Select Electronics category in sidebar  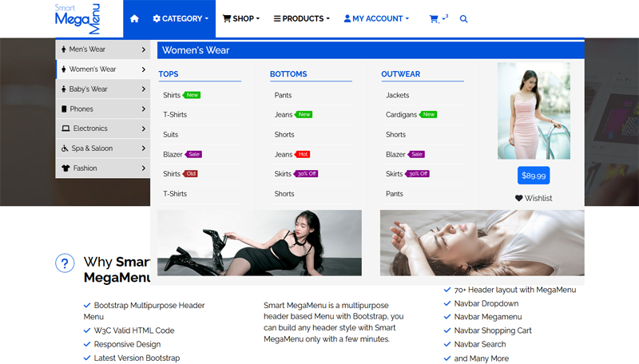pyautogui.click(x=103, y=129)
